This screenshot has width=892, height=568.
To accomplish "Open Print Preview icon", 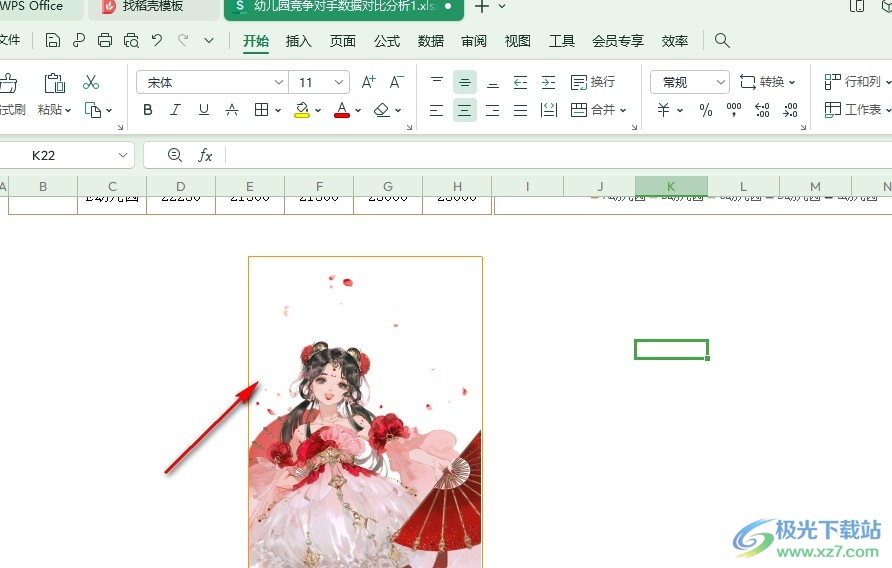I will coord(131,40).
